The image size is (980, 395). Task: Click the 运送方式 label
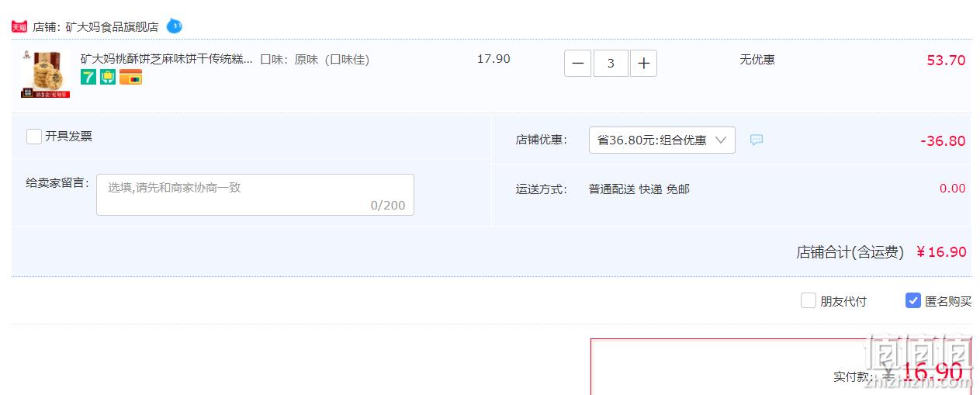[541, 189]
